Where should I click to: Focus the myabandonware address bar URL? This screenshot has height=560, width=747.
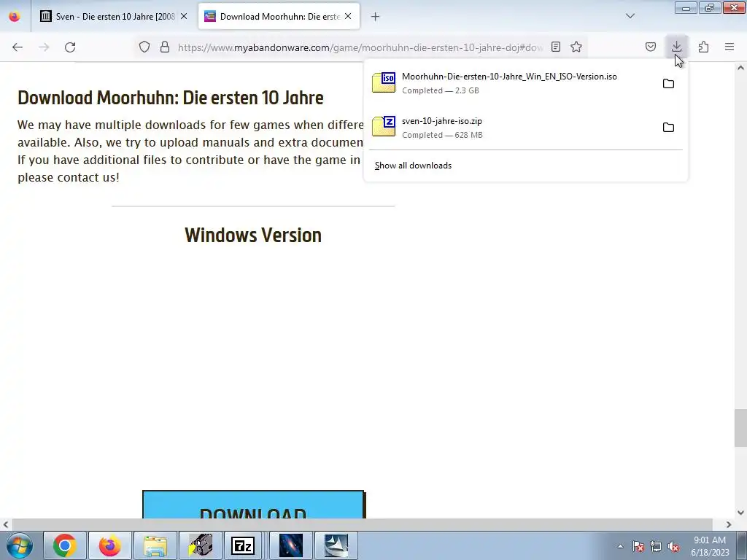pos(360,47)
